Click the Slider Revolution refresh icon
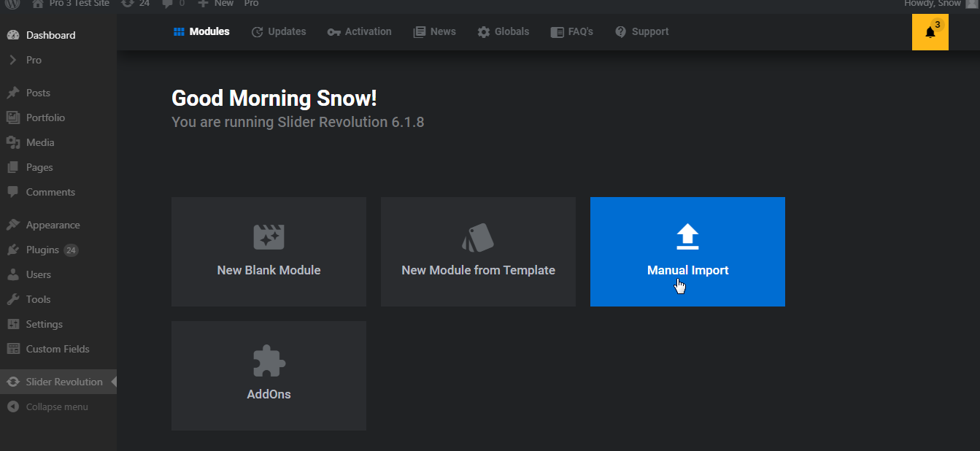The width and height of the screenshot is (980, 451). pos(12,382)
